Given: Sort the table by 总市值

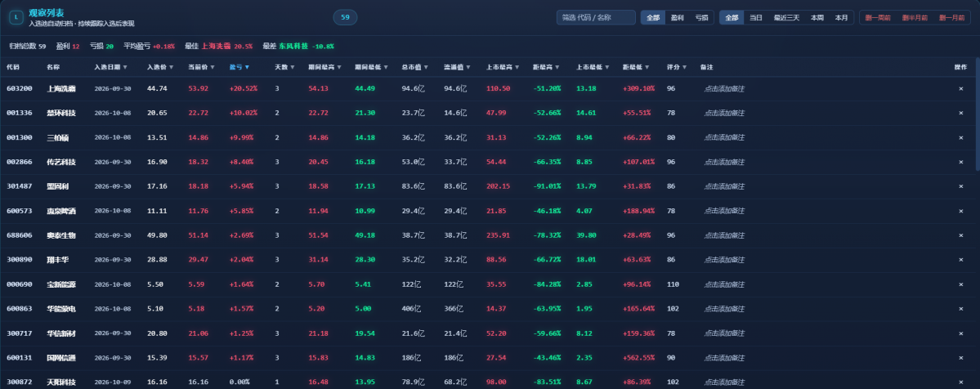Looking at the screenshot, I should [x=414, y=67].
